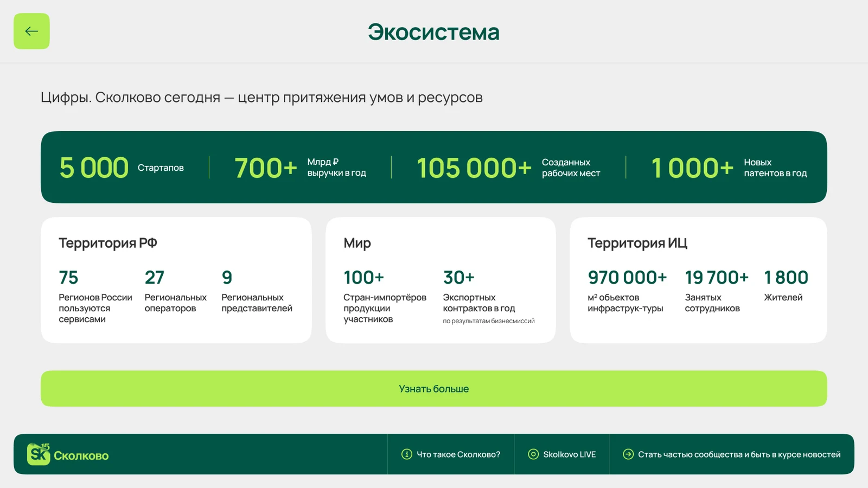The image size is (868, 488).
Task: Open Стать частью сообщества и быть в курсе новостей
Action: click(732, 454)
